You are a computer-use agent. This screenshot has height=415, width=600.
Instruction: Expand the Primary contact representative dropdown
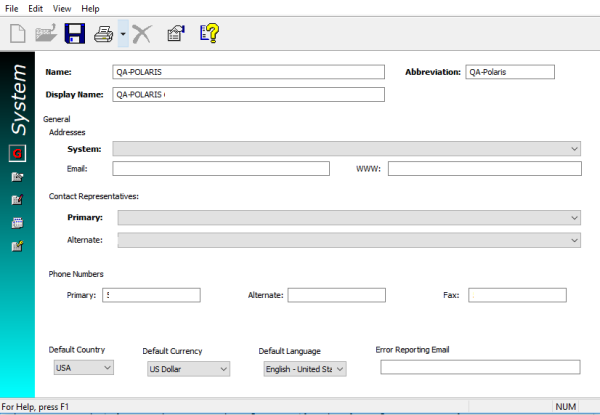pos(574,217)
